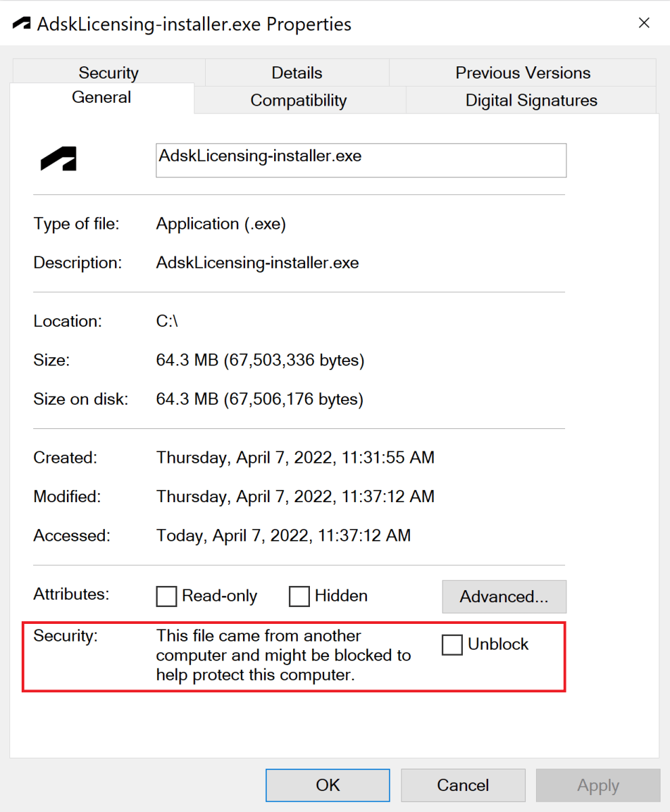
Task: Click the Apply button
Action: coord(598,785)
